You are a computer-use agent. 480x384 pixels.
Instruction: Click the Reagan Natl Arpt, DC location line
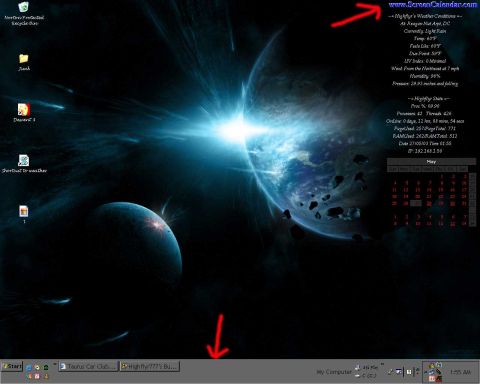425,23
